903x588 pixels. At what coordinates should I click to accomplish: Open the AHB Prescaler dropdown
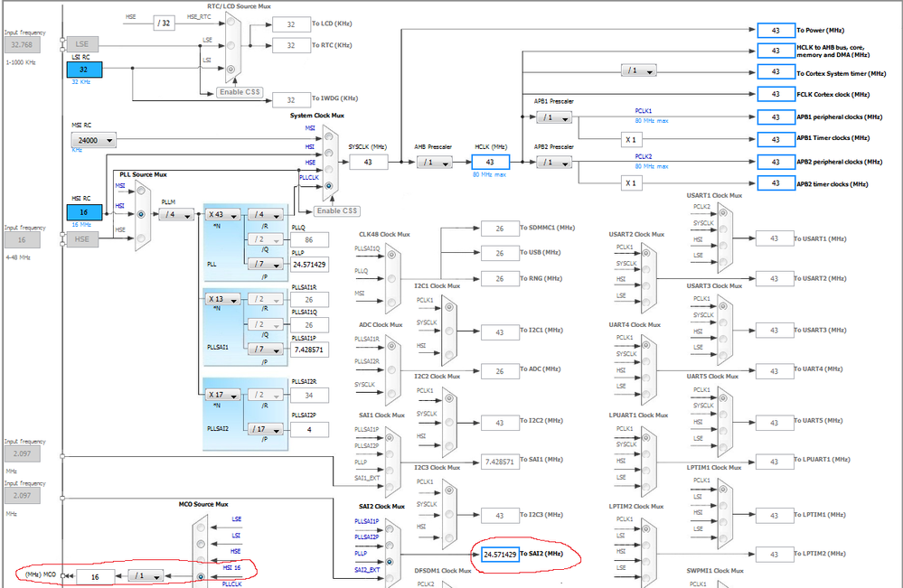435,163
